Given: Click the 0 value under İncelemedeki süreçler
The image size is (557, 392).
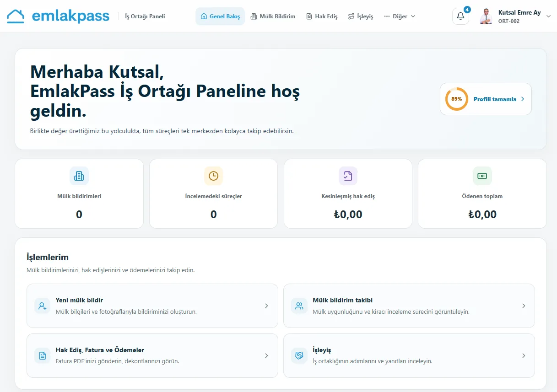Looking at the screenshot, I should point(213,215).
